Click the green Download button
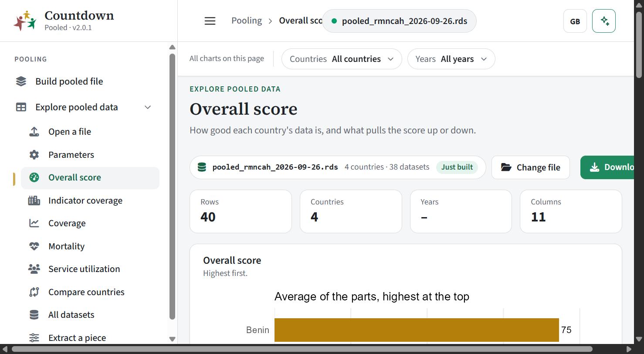 click(607, 167)
